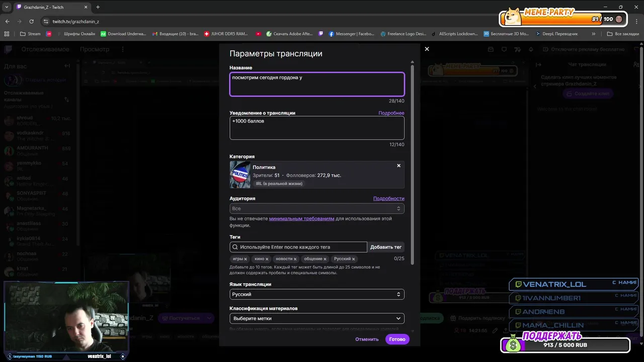This screenshot has width=644, height=362.
Task: Open the 'Отслеживаемое' tab in Twitch
Action: [x=45, y=49]
